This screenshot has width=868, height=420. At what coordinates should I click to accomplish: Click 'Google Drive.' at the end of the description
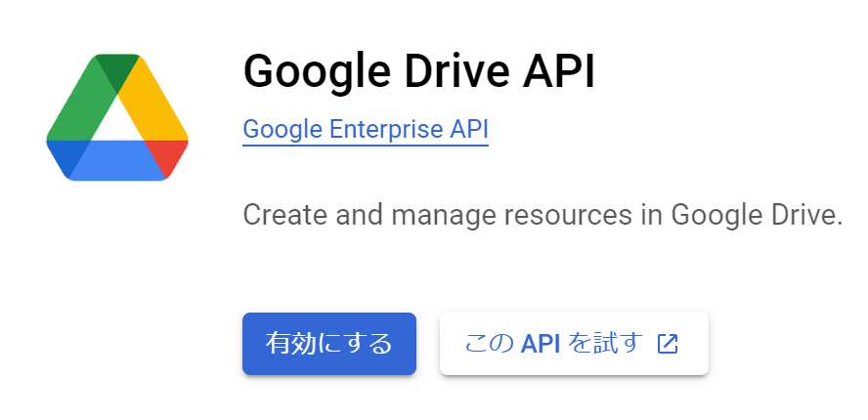point(756,215)
